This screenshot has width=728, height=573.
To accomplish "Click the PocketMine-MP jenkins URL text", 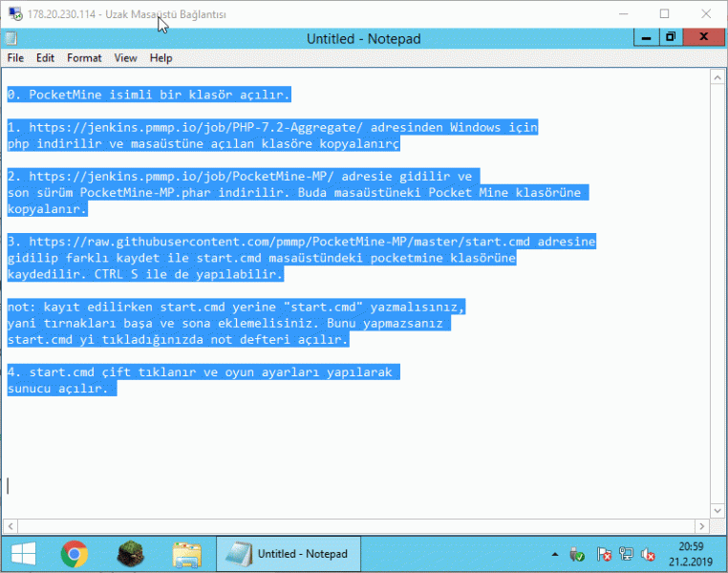I will 182,177.
